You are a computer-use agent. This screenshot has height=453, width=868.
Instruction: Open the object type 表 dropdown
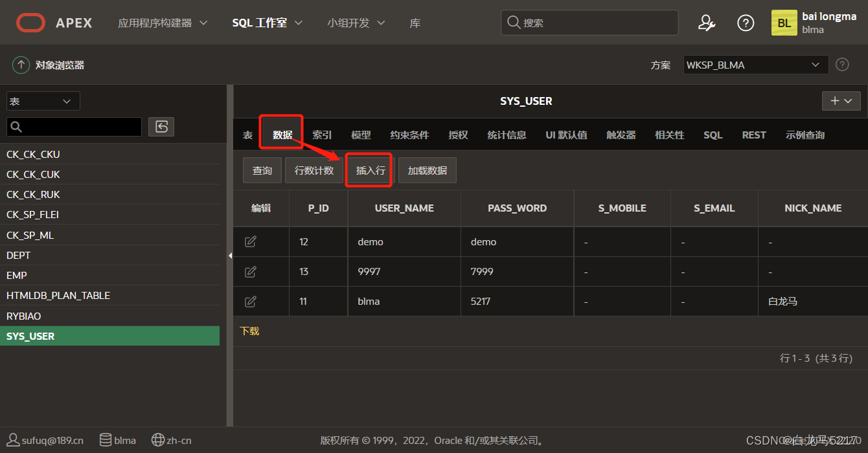[43, 101]
